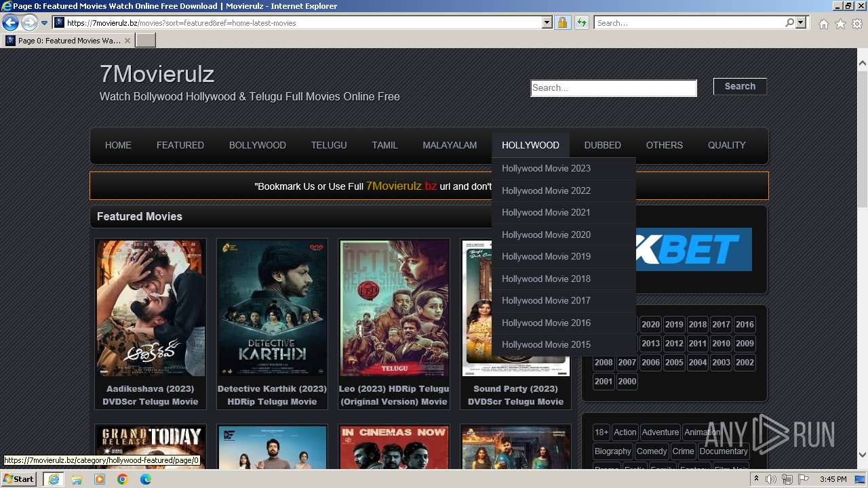The image size is (868, 488).
Task: Click the volume speaker tray icon
Action: [x=771, y=479]
